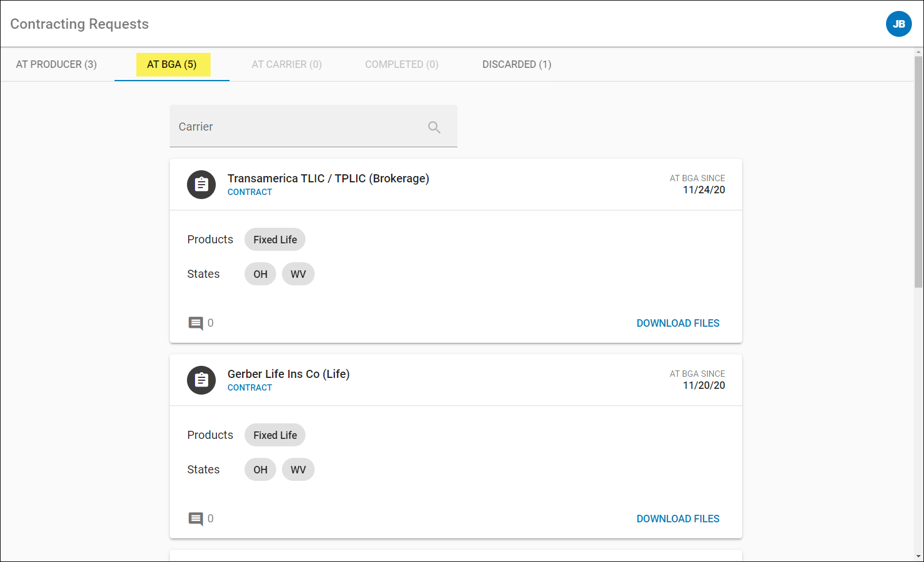Click the Fixed Life chip under Transamerica
The height and width of the screenshot is (562, 924).
(x=275, y=239)
